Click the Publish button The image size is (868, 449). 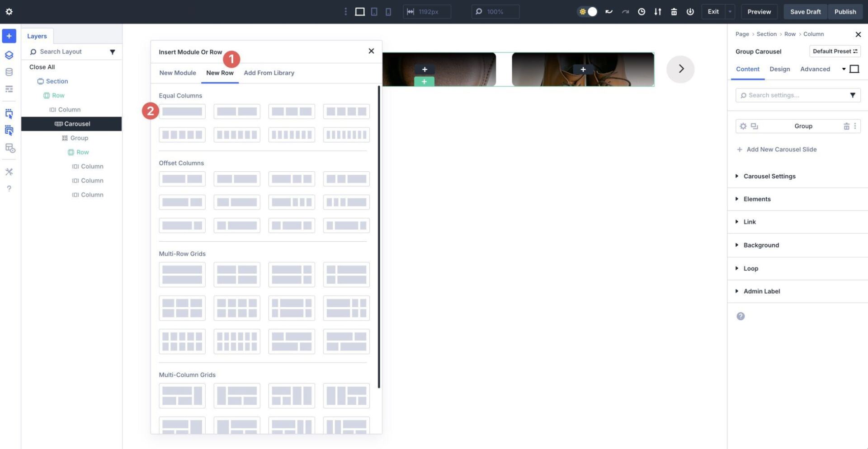click(845, 12)
